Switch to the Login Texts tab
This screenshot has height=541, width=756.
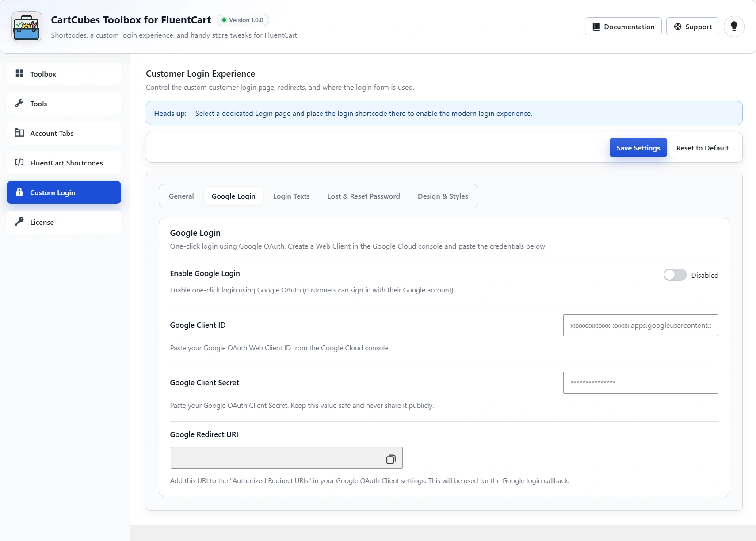click(291, 196)
